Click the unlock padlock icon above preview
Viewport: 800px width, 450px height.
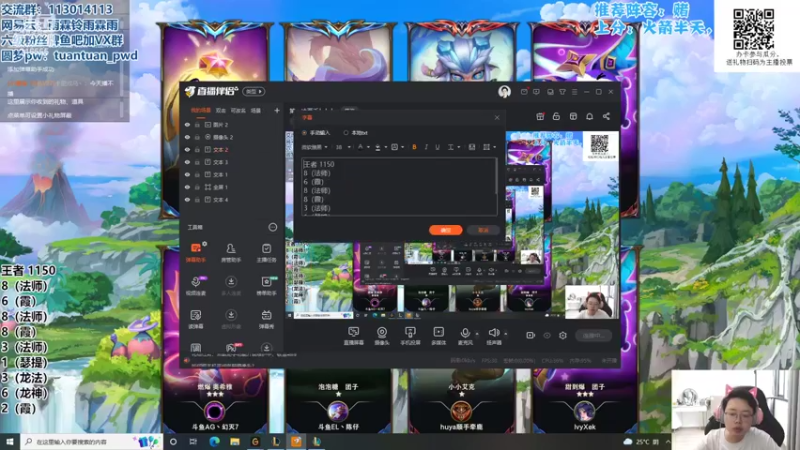coord(556,116)
